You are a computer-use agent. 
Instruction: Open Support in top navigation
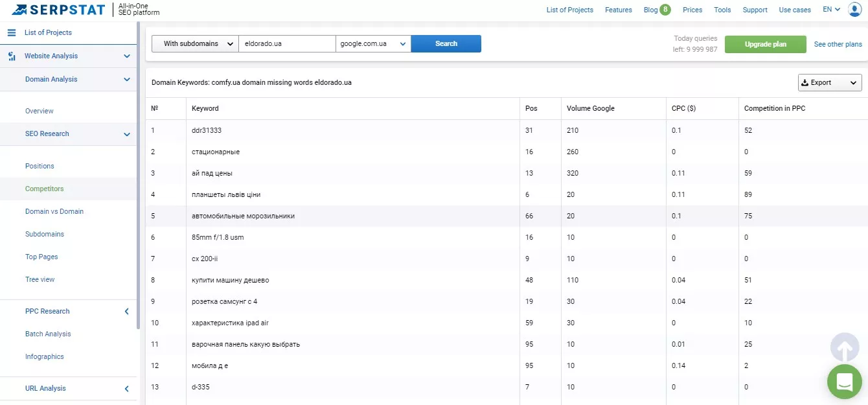point(755,10)
